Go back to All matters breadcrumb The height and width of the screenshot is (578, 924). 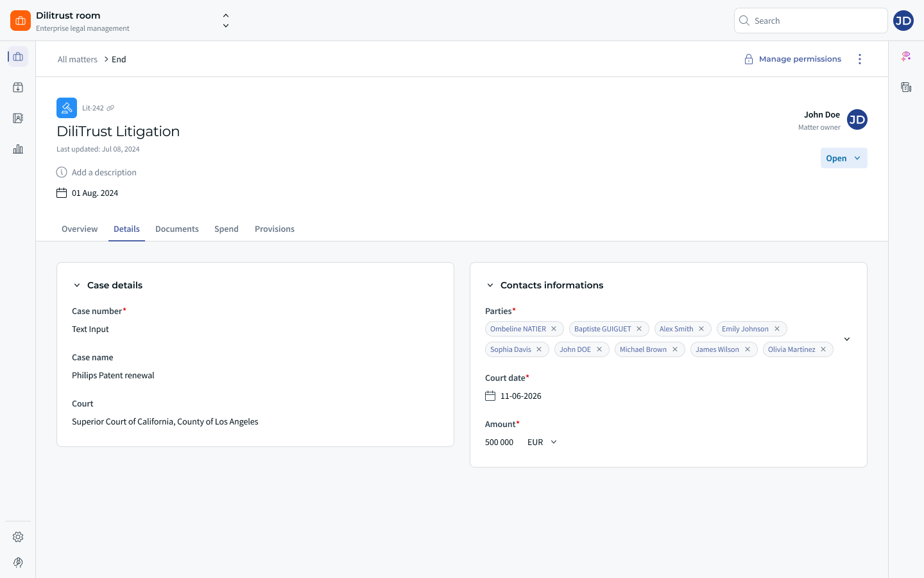(78, 59)
